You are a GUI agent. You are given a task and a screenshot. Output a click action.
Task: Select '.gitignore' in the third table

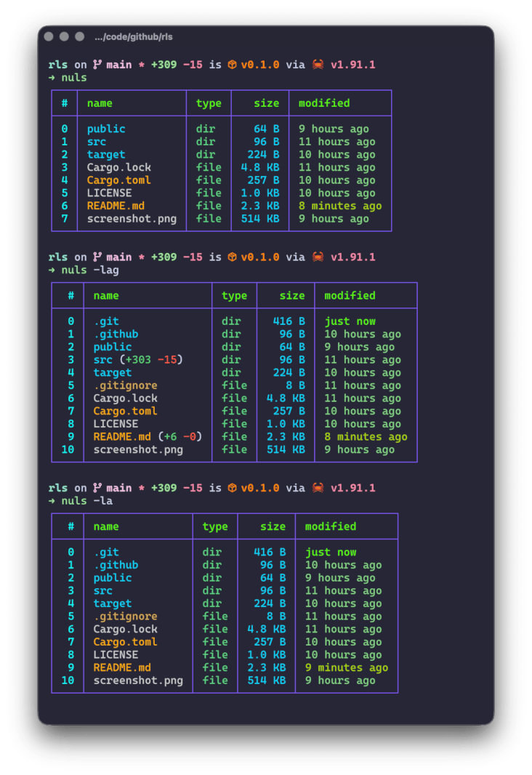[125, 617]
